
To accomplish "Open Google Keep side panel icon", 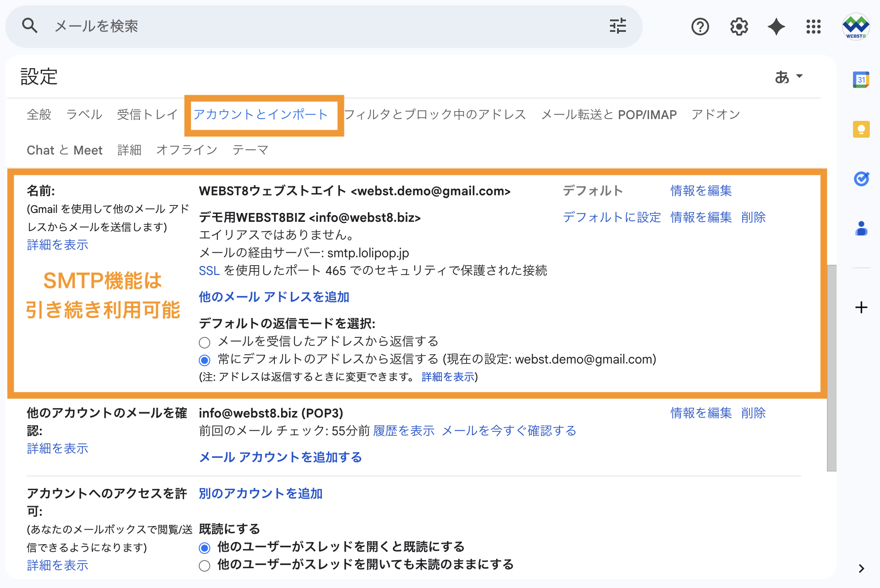I will point(861,129).
